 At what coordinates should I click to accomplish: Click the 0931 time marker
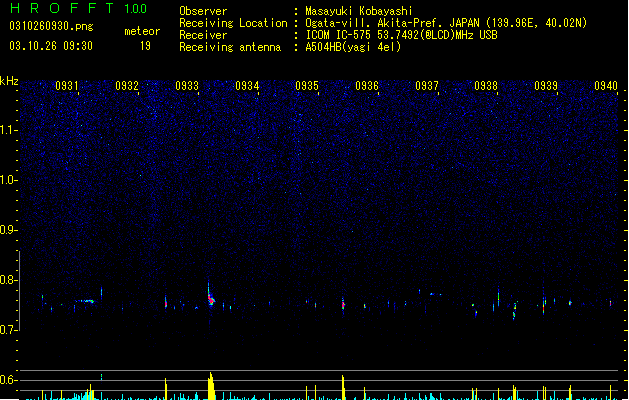point(67,86)
